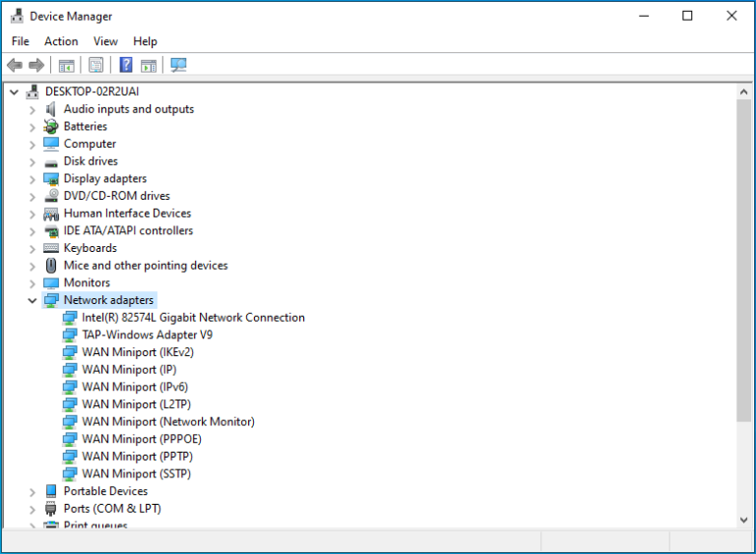
Task: Open the Action menu
Action: coord(61,41)
